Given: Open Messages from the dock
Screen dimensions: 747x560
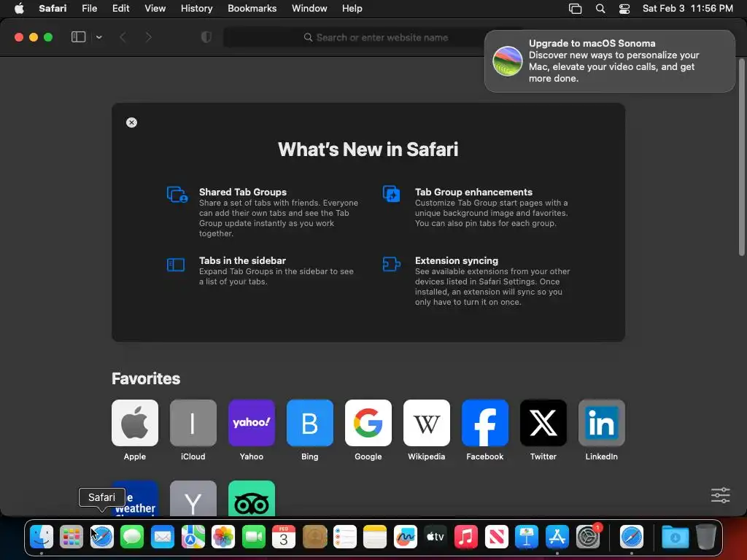Looking at the screenshot, I should click(x=132, y=537).
